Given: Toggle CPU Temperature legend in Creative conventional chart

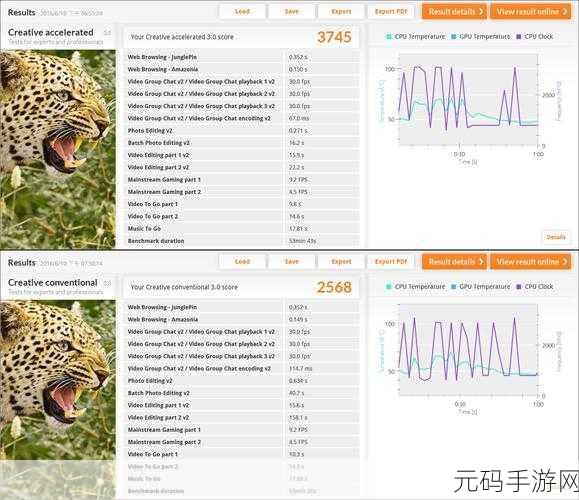Looking at the screenshot, I should coord(415,287).
